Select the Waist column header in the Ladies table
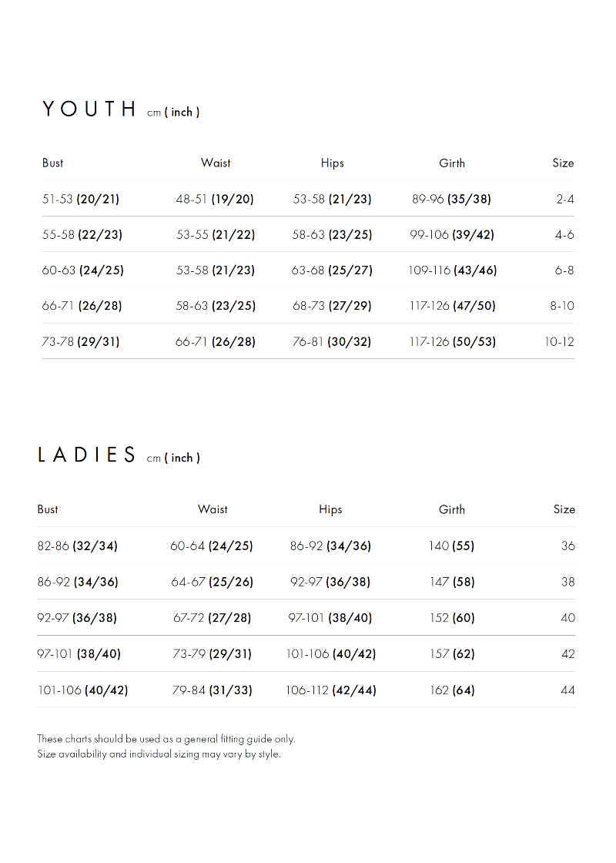This screenshot has width=616, height=863. [x=213, y=509]
